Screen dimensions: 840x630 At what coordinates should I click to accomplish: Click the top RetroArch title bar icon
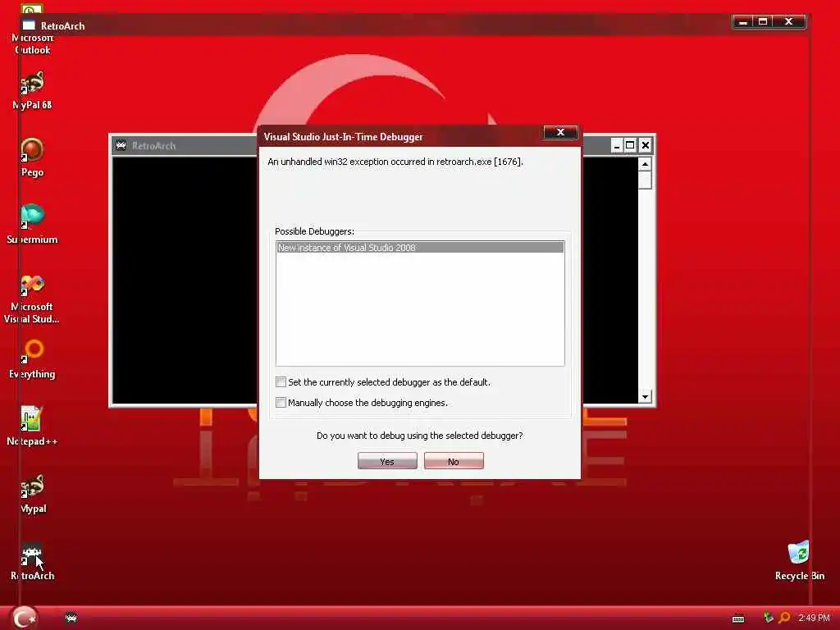[x=29, y=25]
